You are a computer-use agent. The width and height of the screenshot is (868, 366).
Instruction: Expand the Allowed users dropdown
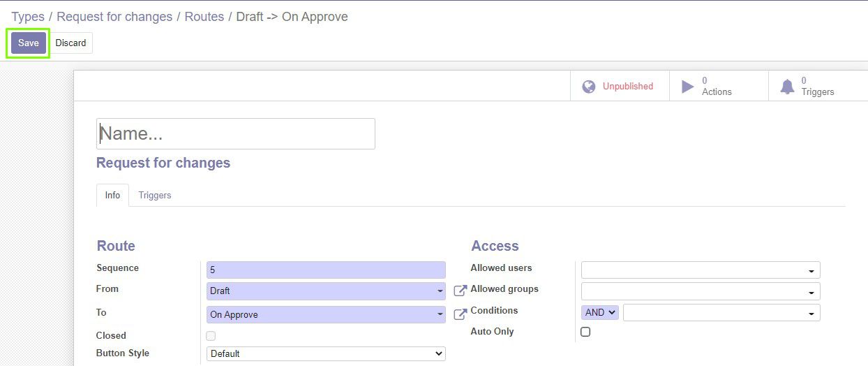[x=701, y=270]
